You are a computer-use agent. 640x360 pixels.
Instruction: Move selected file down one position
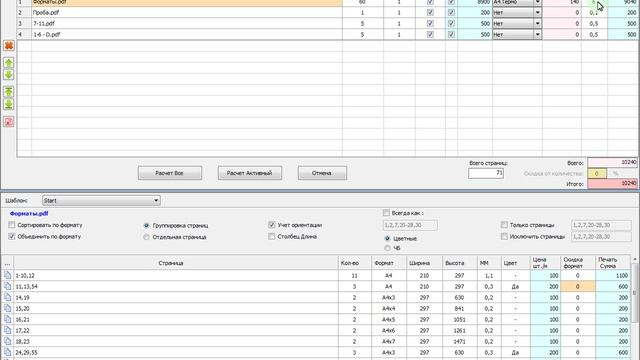(x=9, y=75)
